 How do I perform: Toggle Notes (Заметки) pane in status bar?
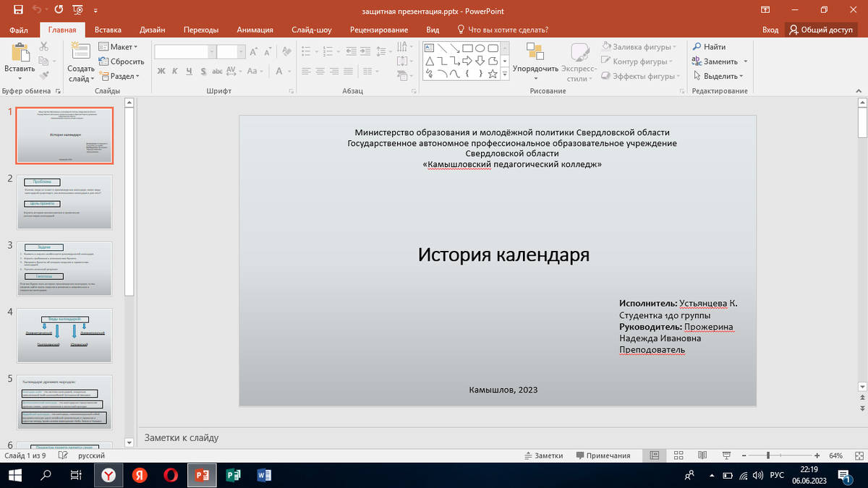click(544, 455)
